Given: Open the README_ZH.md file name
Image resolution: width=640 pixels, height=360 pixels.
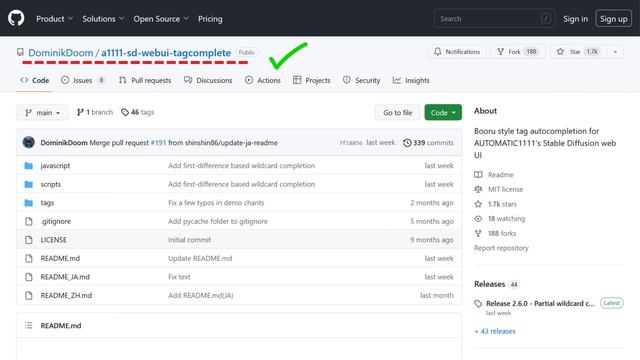Looking at the screenshot, I should pos(66,295).
